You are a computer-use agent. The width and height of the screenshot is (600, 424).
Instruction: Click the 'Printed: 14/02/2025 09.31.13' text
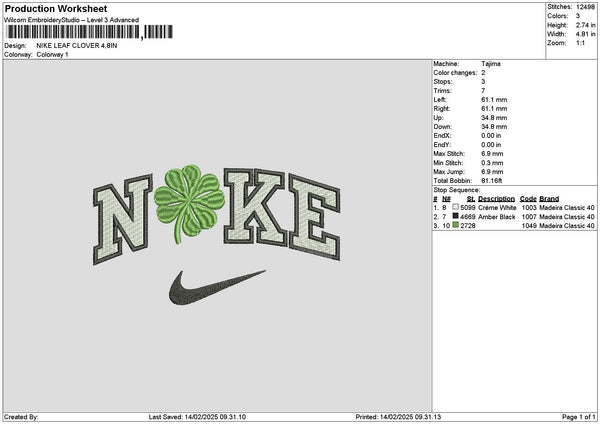tap(398, 417)
